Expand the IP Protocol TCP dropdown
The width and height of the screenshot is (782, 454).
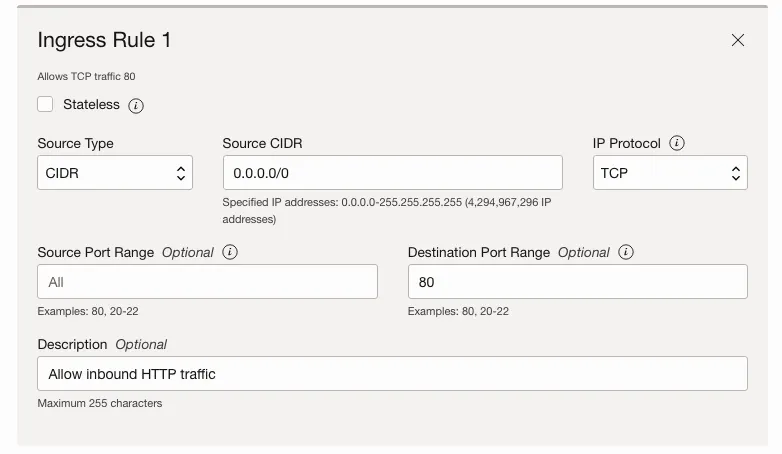[670, 173]
